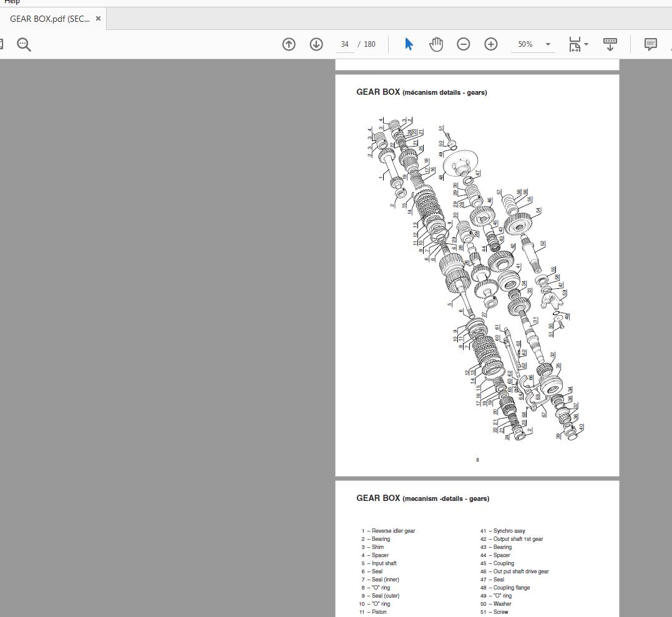This screenshot has width=672, height=617.
Task: Click the '50 – Washer' entry
Action: pyautogui.click(x=496, y=604)
